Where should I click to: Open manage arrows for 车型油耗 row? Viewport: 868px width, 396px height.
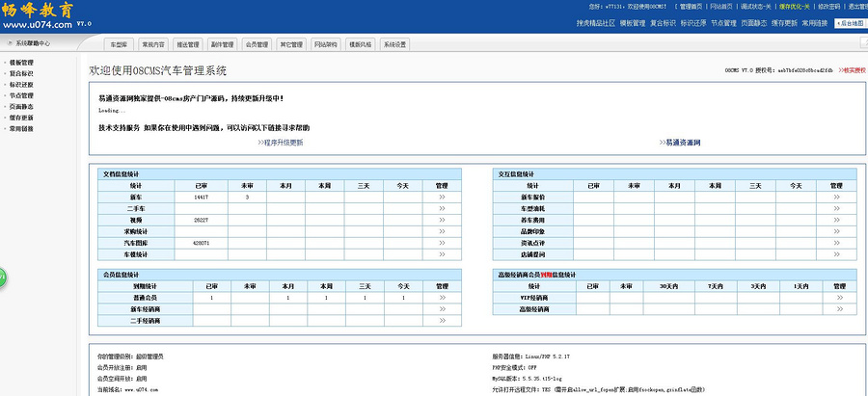pos(836,208)
